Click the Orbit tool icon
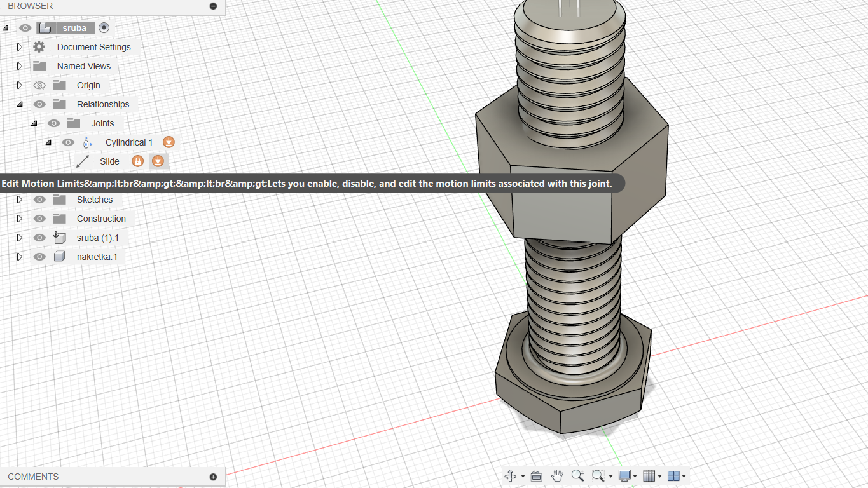Image resolution: width=868 pixels, height=488 pixels. point(510,476)
